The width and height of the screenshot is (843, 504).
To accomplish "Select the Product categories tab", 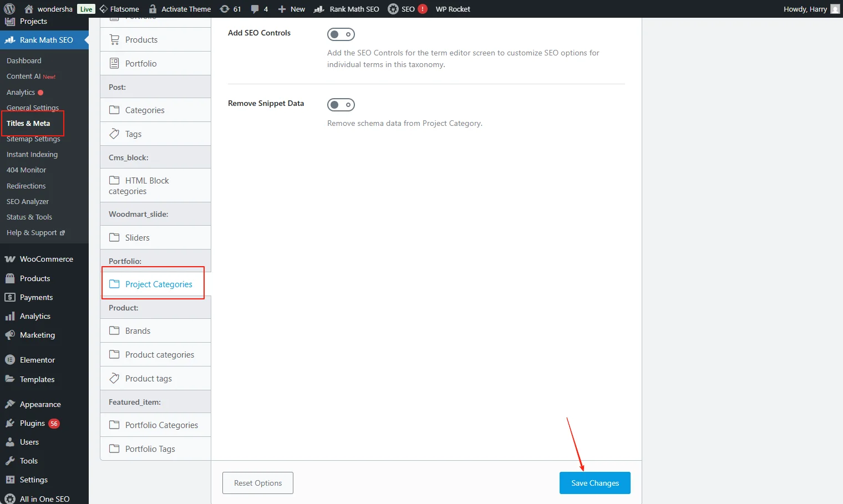I will [x=155, y=354].
